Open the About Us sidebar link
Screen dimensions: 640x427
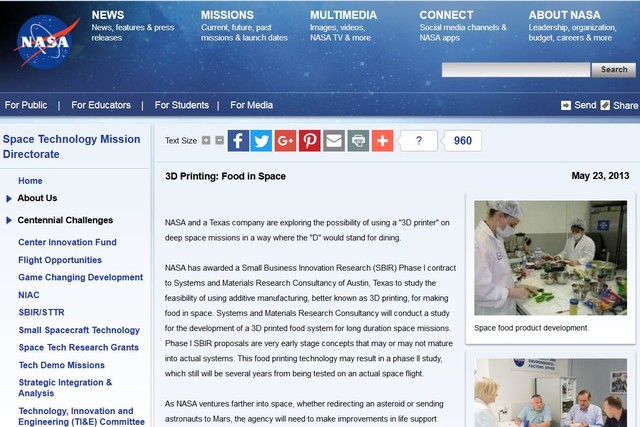tap(37, 198)
